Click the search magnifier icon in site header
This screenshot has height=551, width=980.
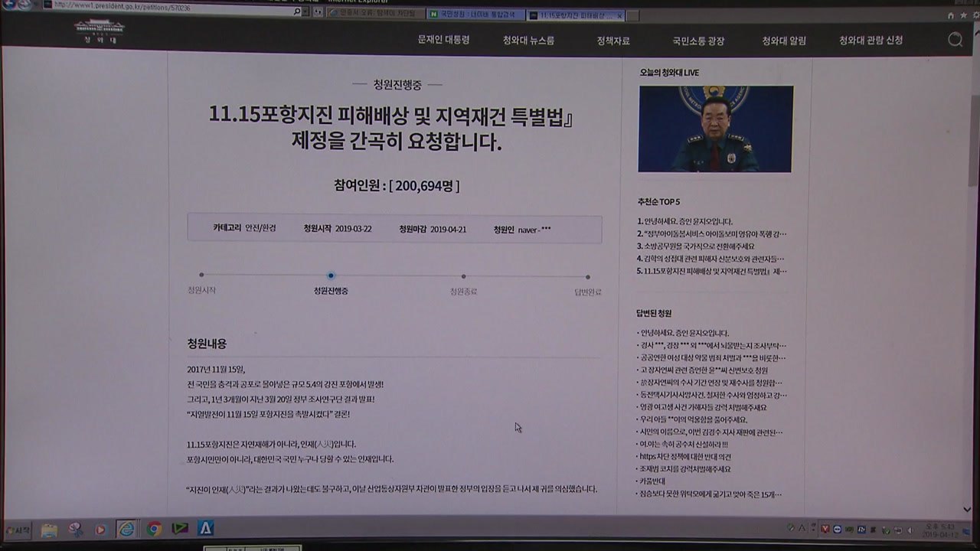(x=955, y=40)
